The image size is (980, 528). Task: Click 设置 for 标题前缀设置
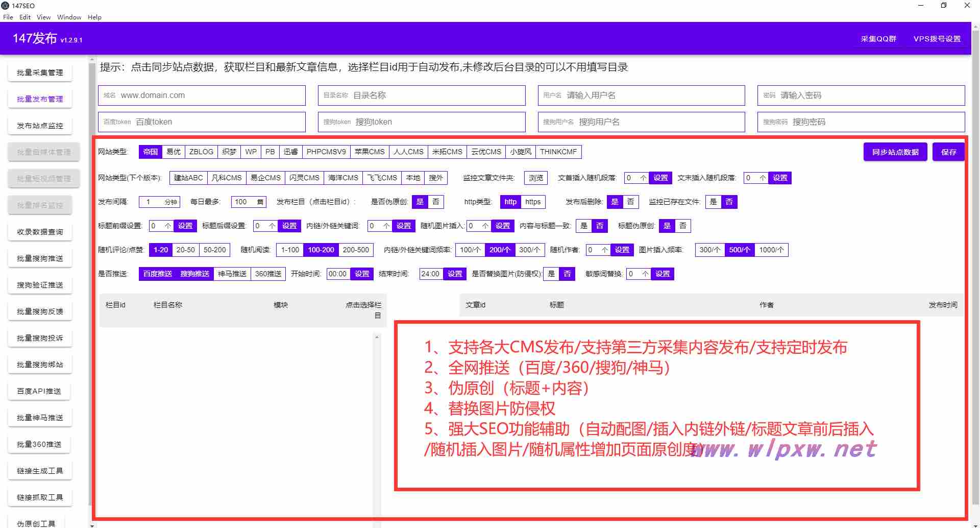coord(185,226)
